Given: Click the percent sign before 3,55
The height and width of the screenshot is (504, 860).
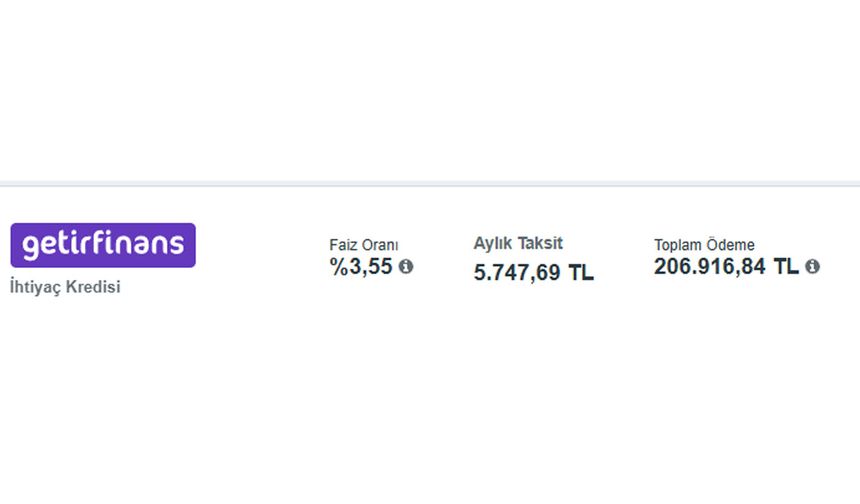Looking at the screenshot, I should click(x=338, y=267).
